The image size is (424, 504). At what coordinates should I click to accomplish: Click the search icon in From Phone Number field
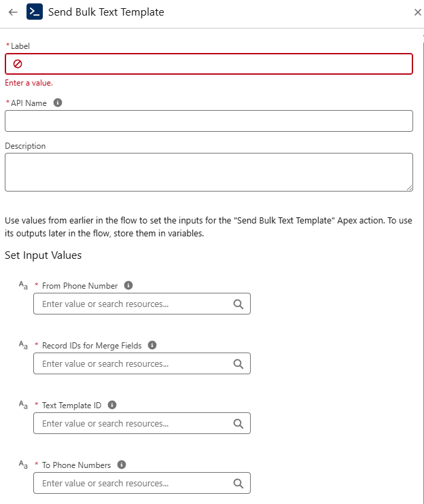[238, 304]
